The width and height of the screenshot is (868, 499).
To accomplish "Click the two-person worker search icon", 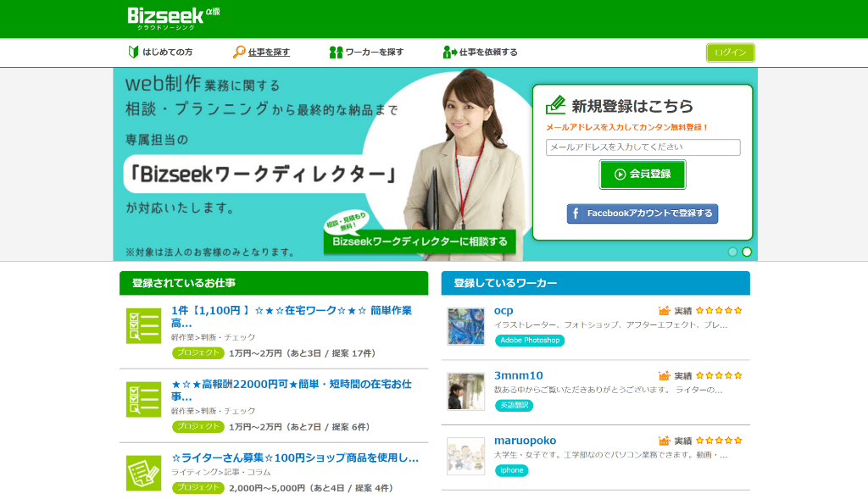I will [336, 53].
